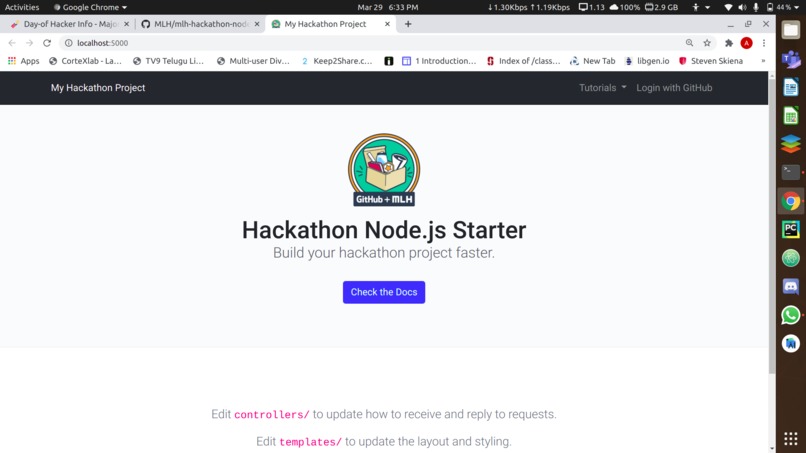The width and height of the screenshot is (806, 453).
Task: Open Terminal from the dock
Action: click(791, 172)
